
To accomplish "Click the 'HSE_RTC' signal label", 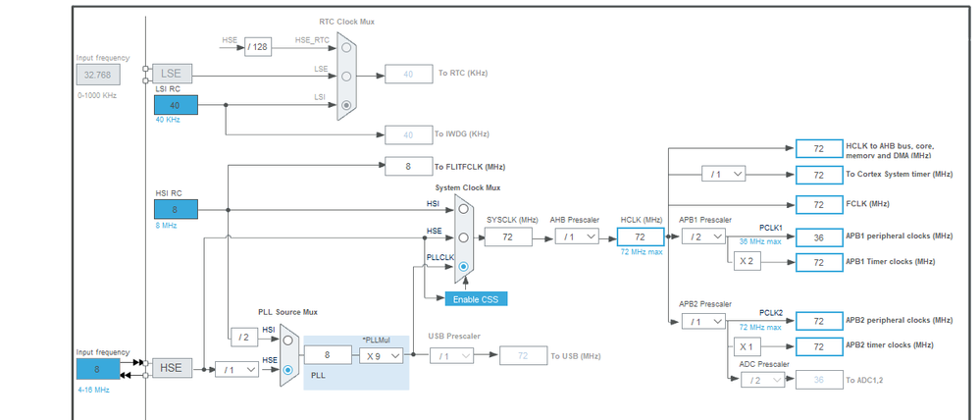I will click(311, 40).
